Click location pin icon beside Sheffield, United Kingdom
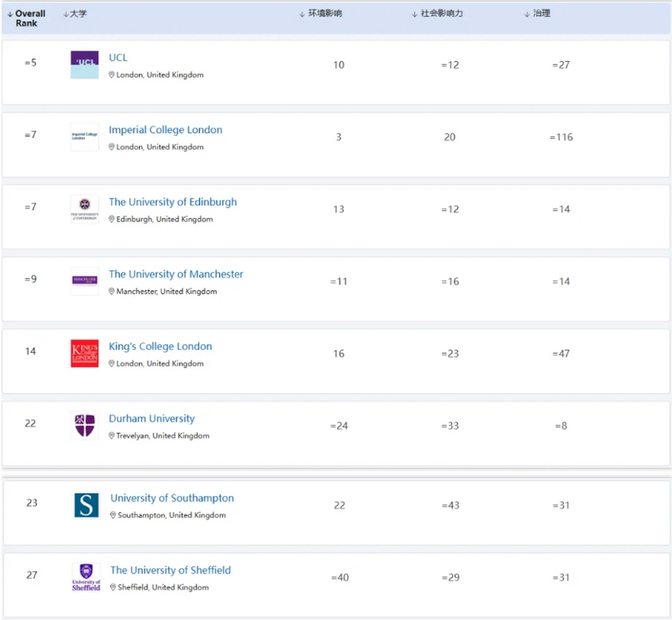 coord(113,587)
